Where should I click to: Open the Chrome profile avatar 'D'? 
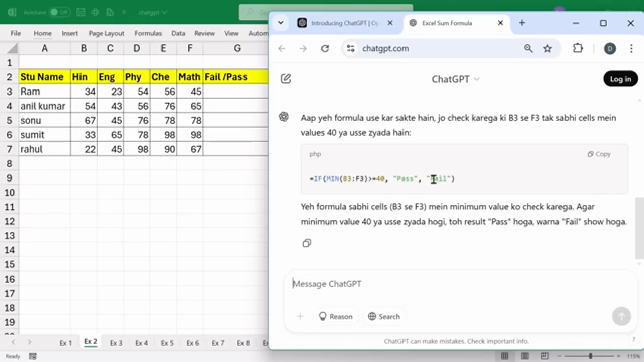tap(610, 48)
